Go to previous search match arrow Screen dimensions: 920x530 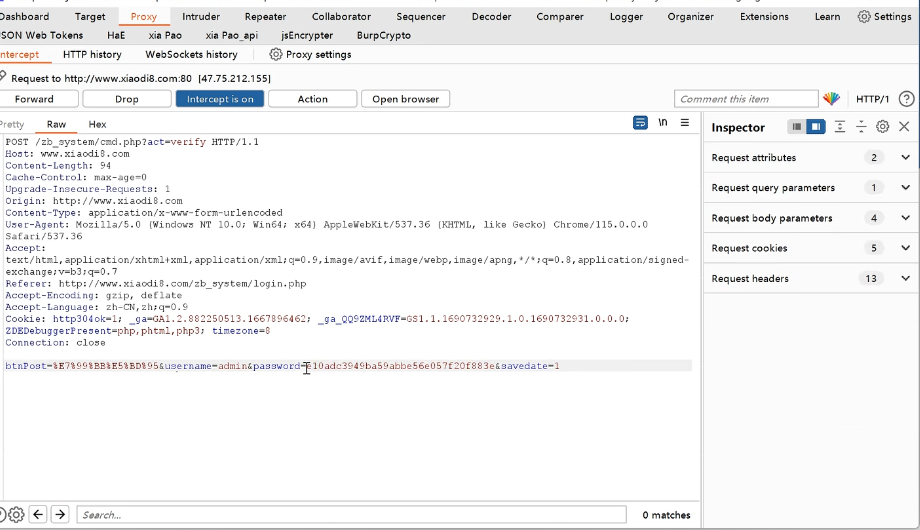click(x=38, y=514)
